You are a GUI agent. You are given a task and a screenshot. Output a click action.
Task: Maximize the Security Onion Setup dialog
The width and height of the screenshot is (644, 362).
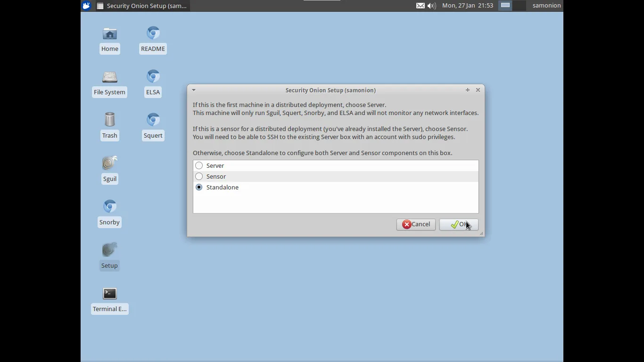[x=468, y=90]
